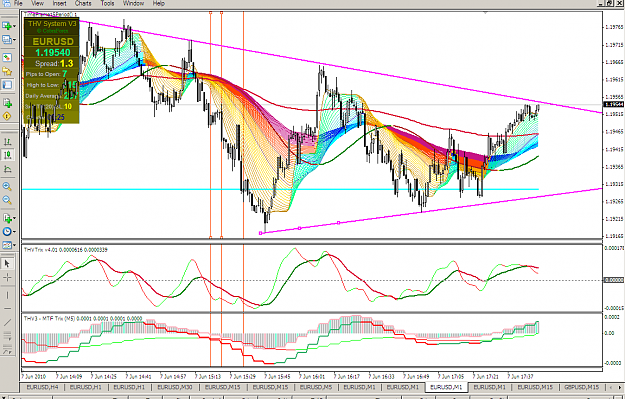Select the Crosshair tool
This screenshot has width=625, height=399.
pos(7,277)
